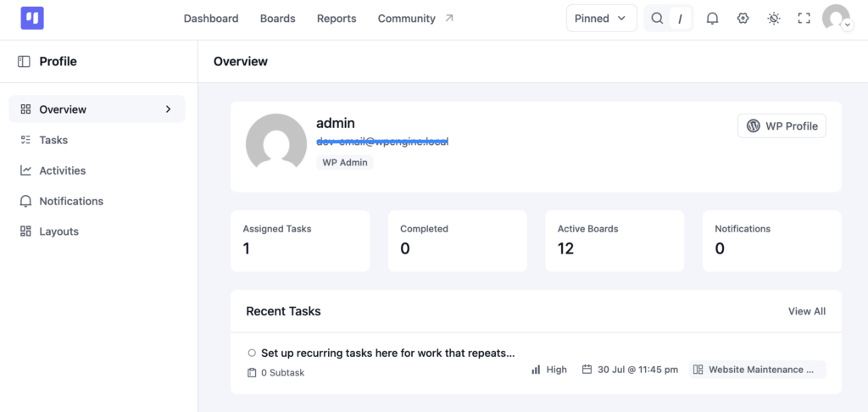Go to the Boards page
Image resolution: width=868 pixels, height=412 pixels.
pyautogui.click(x=277, y=19)
